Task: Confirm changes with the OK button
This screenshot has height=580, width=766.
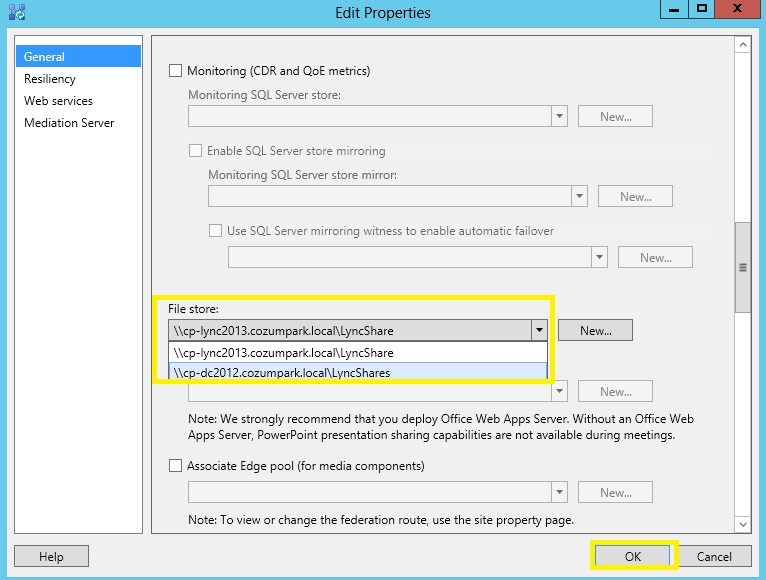Action: (x=633, y=556)
